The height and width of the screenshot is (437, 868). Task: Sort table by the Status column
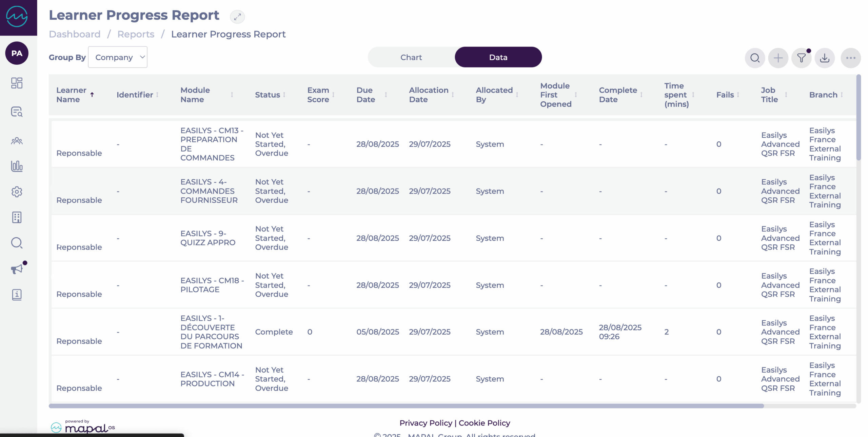[268, 95]
